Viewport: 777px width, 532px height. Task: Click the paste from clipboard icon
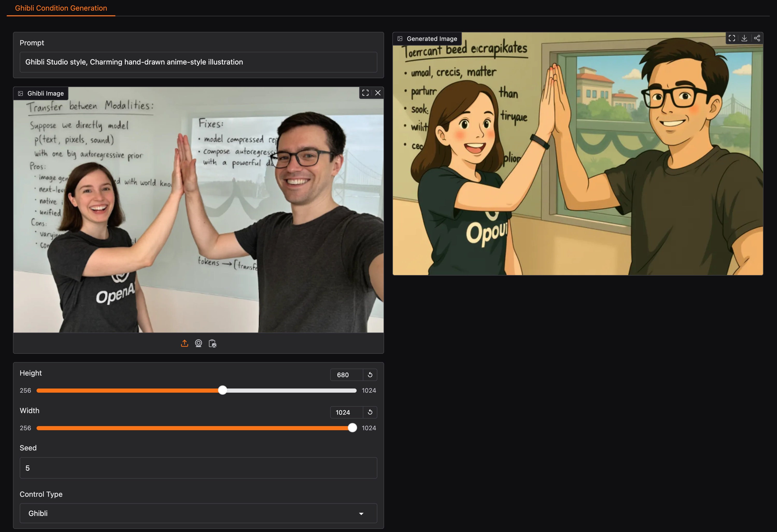212,343
